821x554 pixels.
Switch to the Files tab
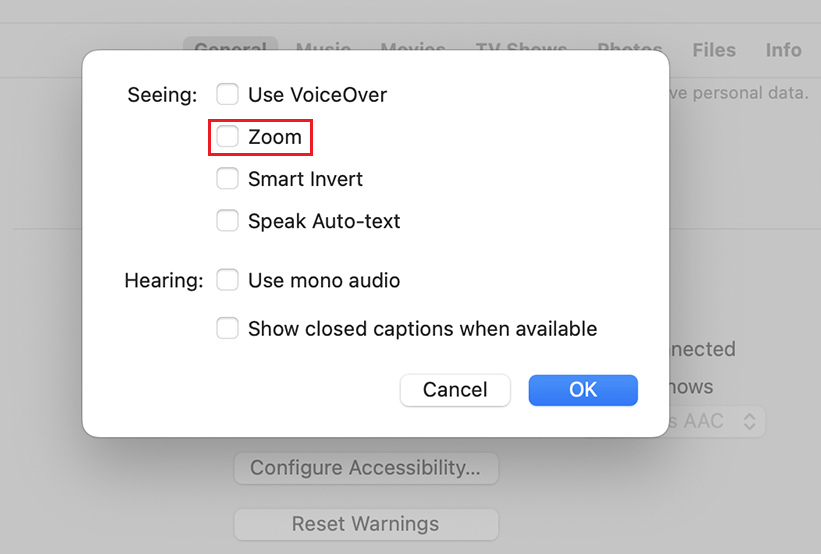click(714, 50)
